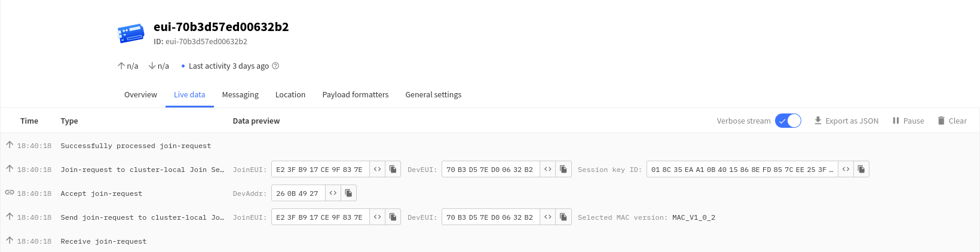Expand the Accept join-request event row
The width and height of the screenshot is (980, 252).
click(490, 193)
